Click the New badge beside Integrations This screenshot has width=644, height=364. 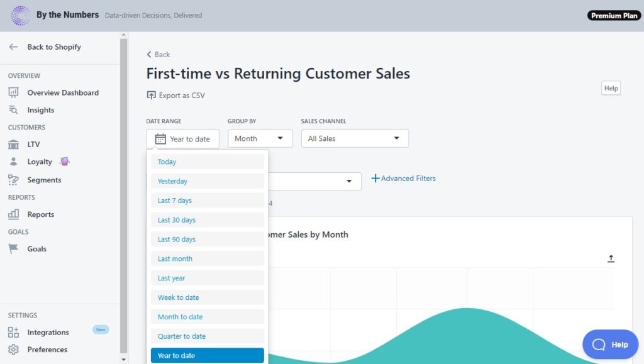click(101, 329)
